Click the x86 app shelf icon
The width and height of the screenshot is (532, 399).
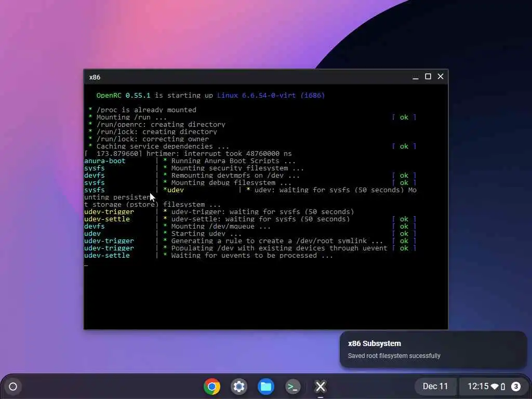(320, 387)
